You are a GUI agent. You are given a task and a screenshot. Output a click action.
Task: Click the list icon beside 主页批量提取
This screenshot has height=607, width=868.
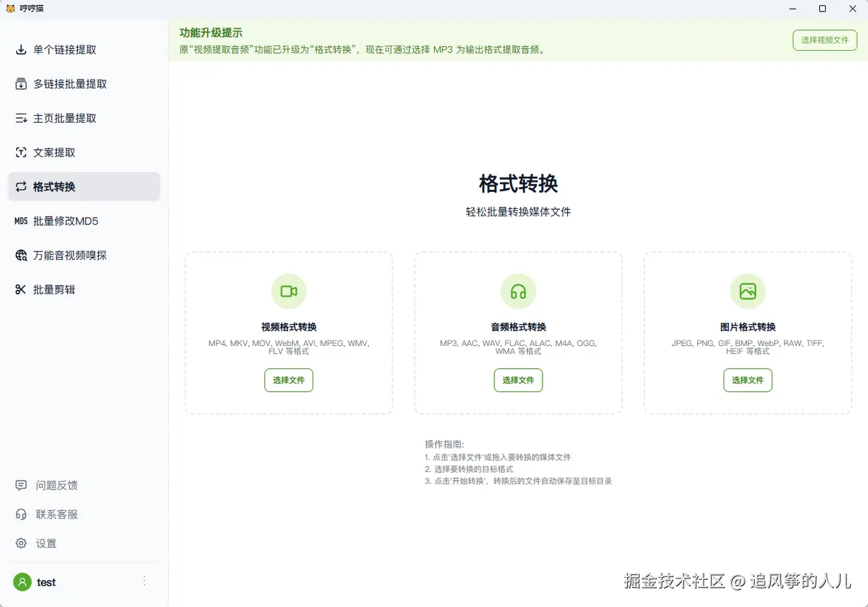coord(21,118)
